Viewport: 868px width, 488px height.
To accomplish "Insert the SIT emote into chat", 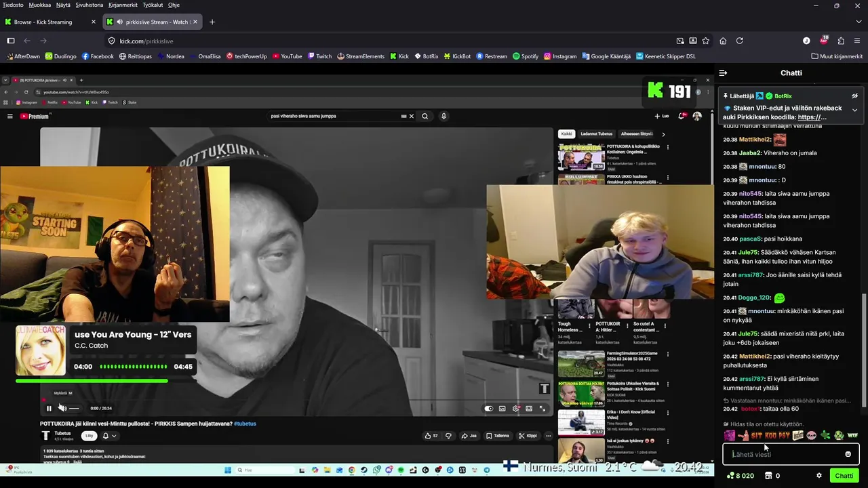I will point(756,435).
